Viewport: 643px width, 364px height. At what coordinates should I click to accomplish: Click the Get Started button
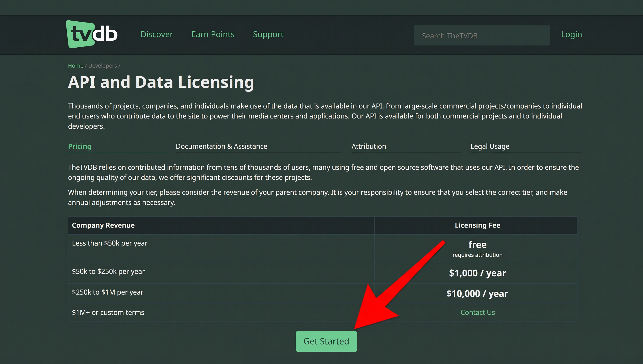point(326,341)
